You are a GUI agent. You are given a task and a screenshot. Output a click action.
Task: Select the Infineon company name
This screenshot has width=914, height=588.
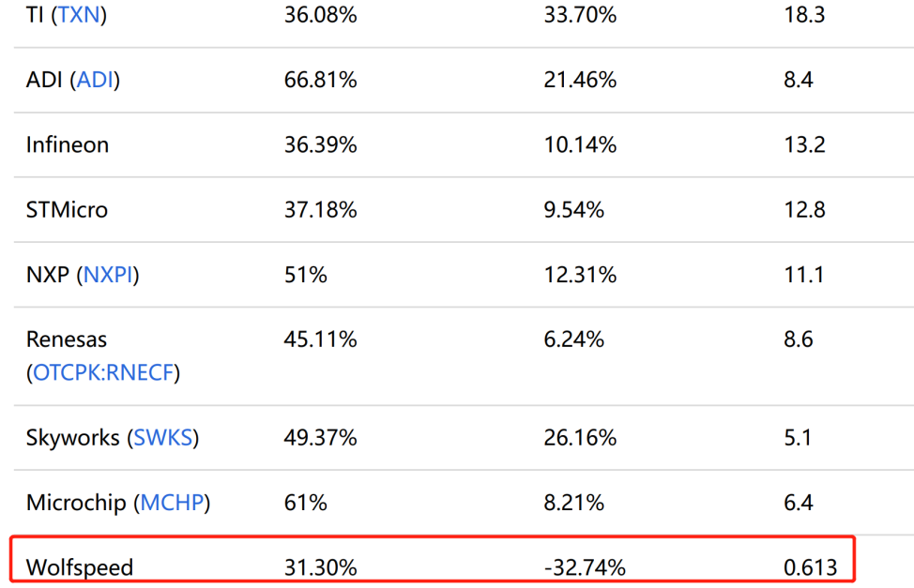click(68, 144)
